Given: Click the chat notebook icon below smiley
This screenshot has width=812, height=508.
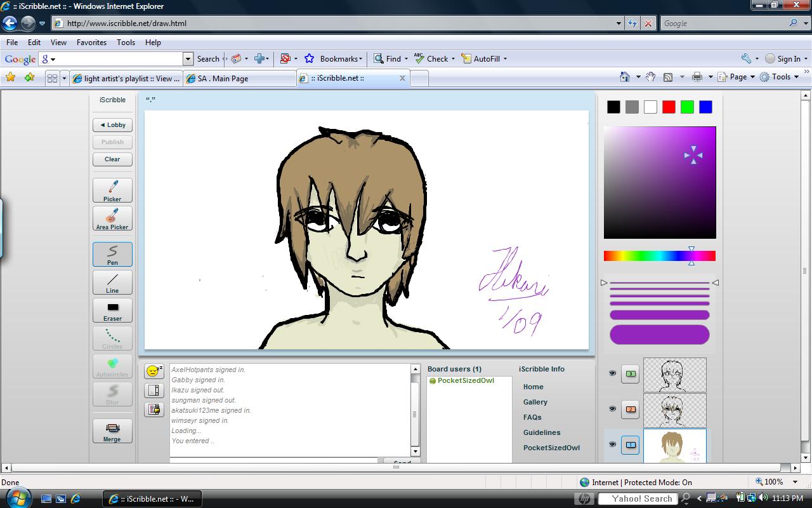Looking at the screenshot, I should click(154, 391).
